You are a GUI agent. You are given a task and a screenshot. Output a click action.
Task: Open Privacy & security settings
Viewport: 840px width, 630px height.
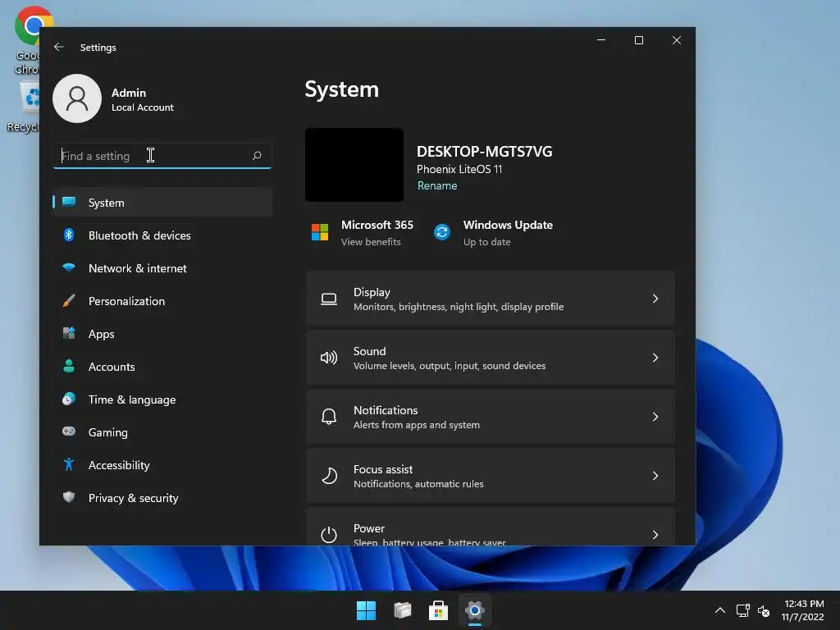point(162,498)
